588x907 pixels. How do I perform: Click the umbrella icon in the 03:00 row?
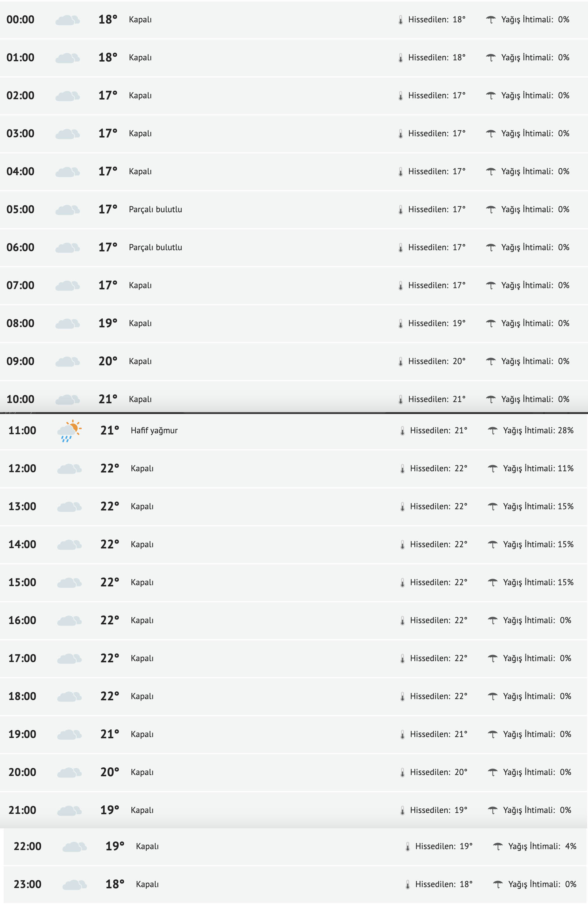point(490,134)
